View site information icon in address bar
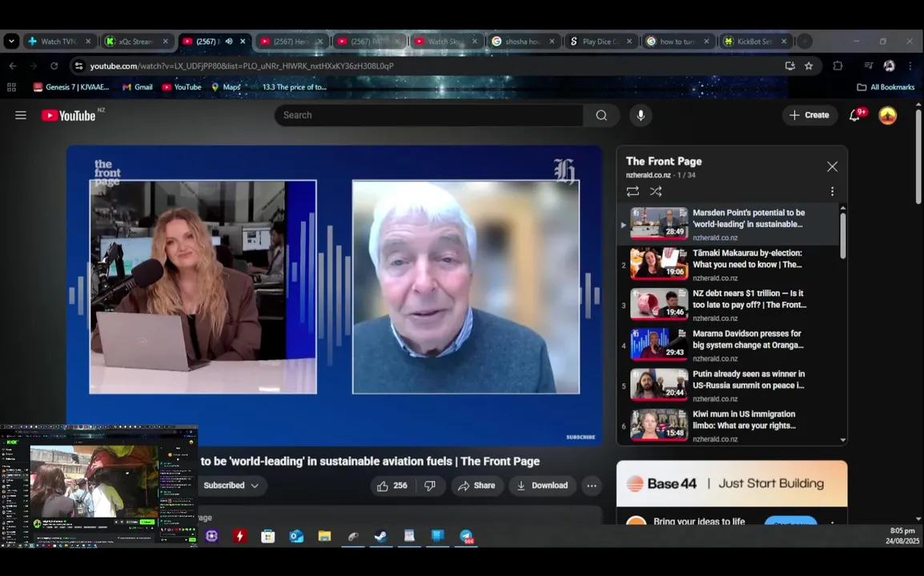This screenshot has width=924, height=576. (78, 66)
